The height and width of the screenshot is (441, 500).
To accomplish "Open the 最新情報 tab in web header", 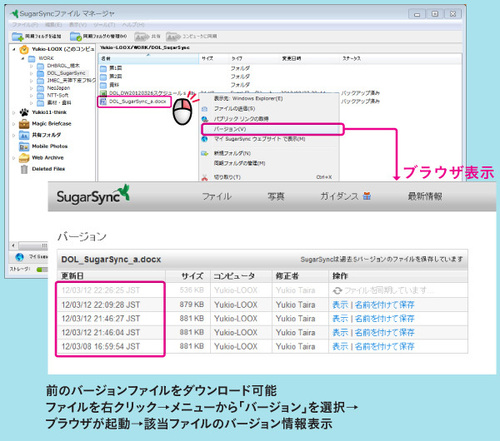I will [x=425, y=196].
